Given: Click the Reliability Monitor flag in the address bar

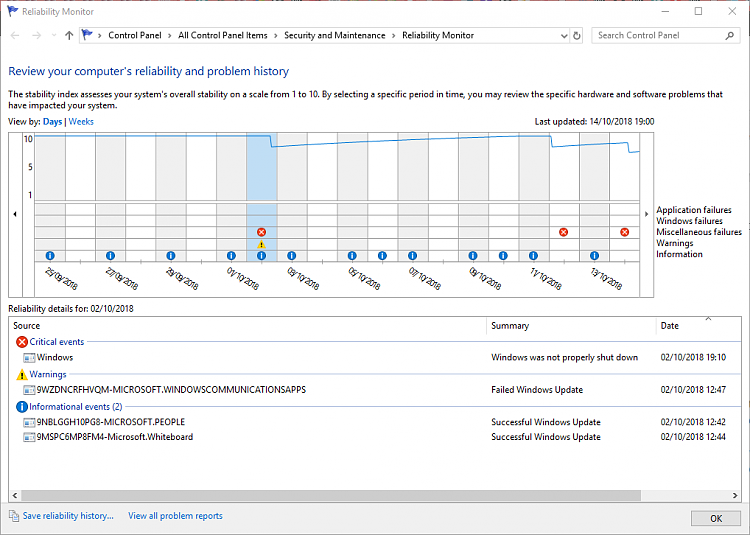Looking at the screenshot, I should [87, 35].
